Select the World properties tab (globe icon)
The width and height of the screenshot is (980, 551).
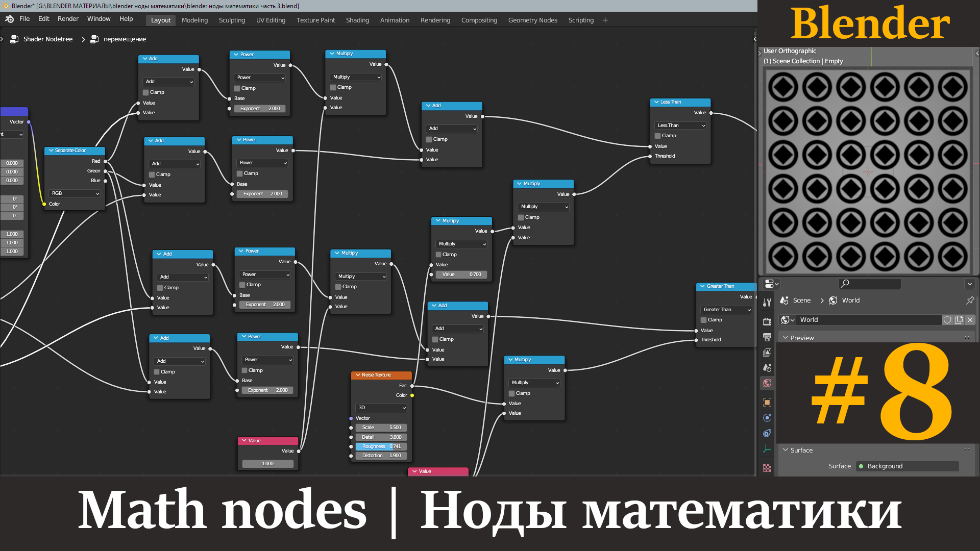click(767, 383)
